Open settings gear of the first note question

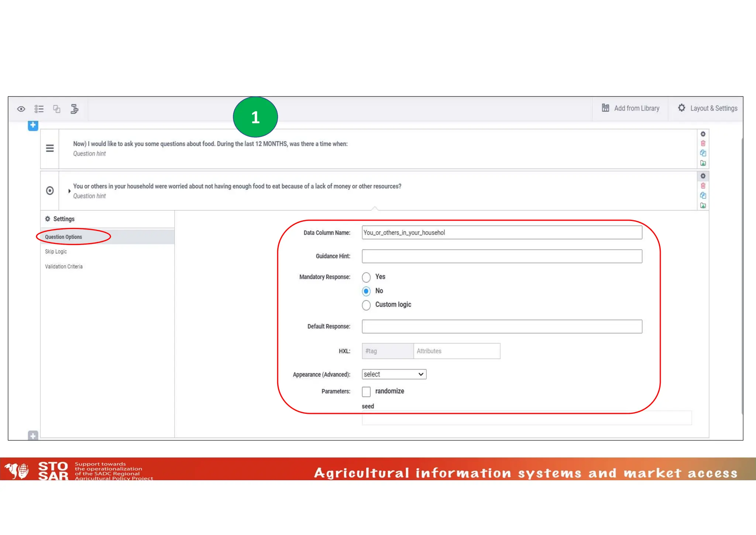703,134
